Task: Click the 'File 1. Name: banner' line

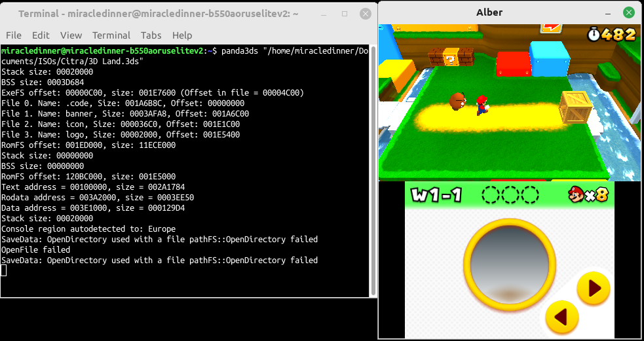Action: [125, 114]
